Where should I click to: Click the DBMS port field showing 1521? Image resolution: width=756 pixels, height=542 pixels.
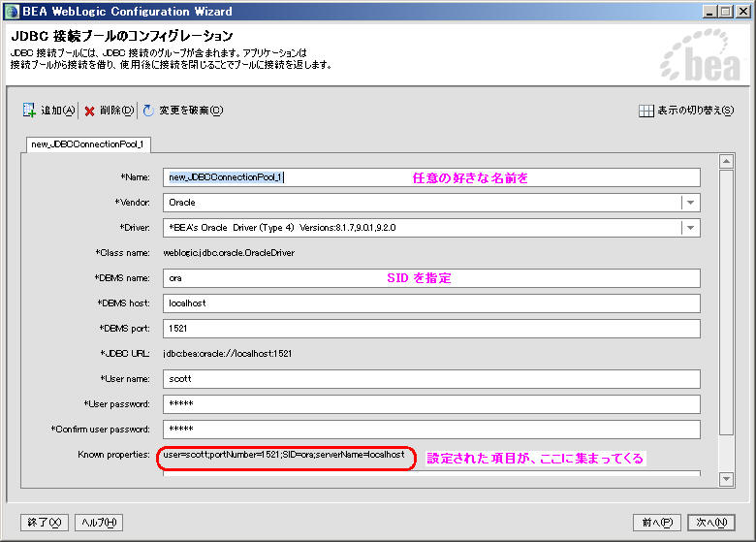pos(431,329)
